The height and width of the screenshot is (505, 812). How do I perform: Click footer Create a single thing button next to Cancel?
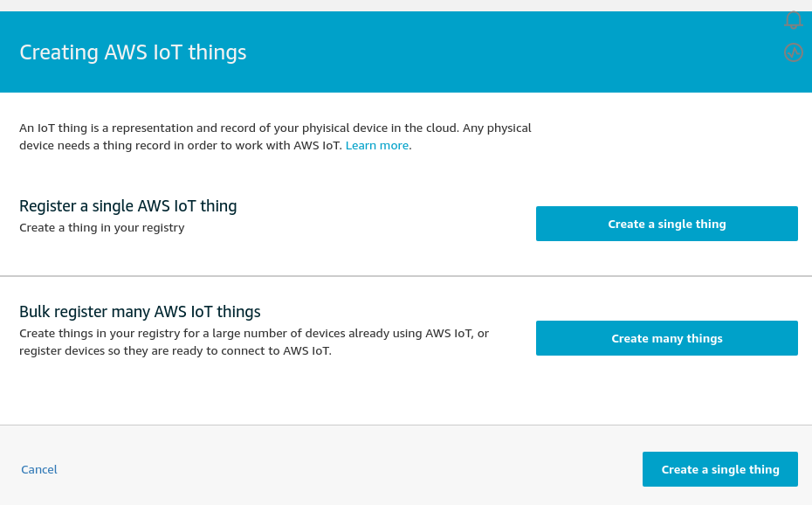(719, 469)
